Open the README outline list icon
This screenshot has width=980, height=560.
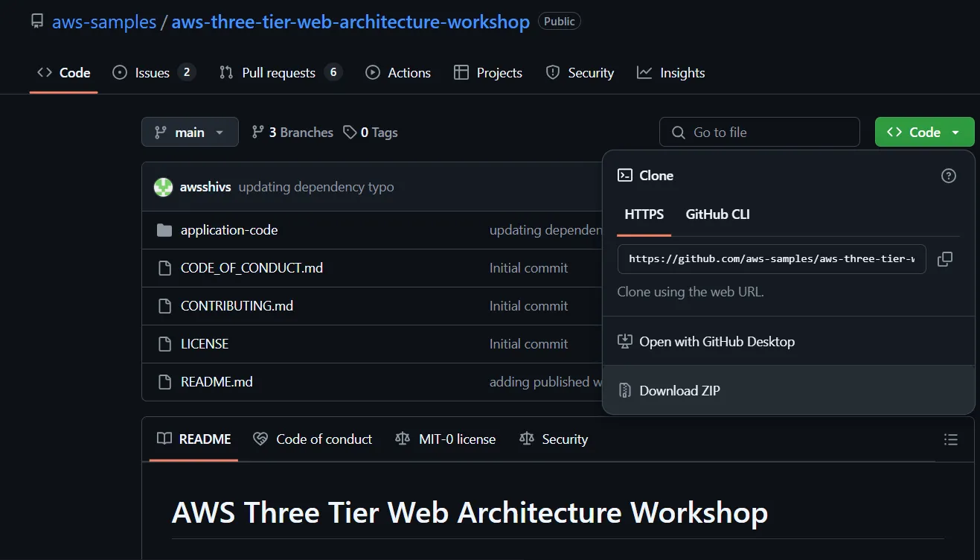click(x=950, y=439)
